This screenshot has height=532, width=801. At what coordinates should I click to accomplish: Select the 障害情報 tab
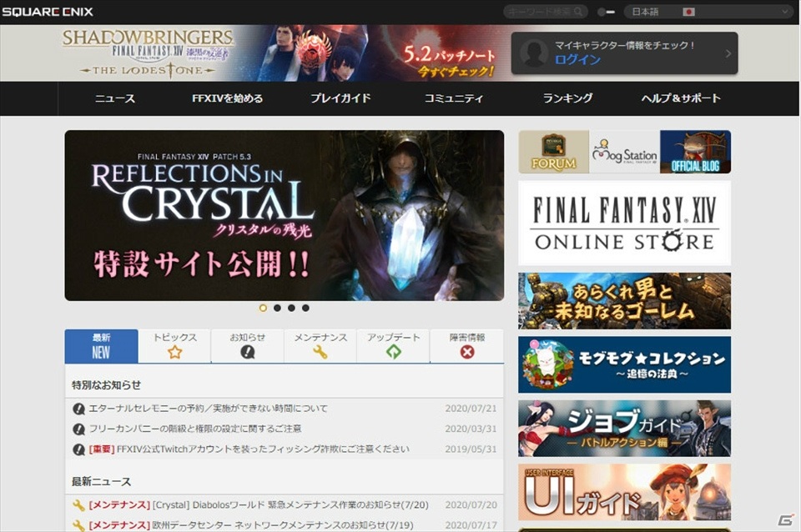click(x=467, y=346)
